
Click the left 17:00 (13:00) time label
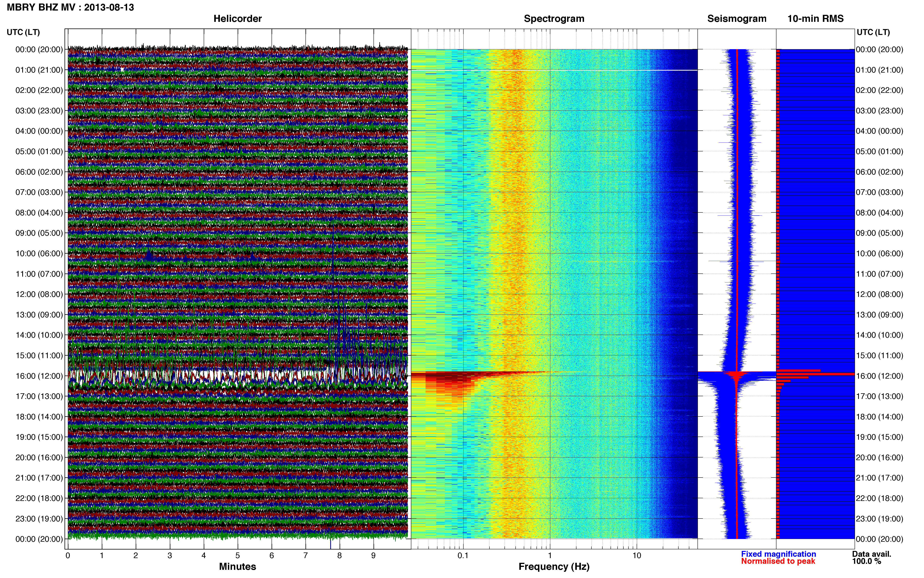pos(39,396)
